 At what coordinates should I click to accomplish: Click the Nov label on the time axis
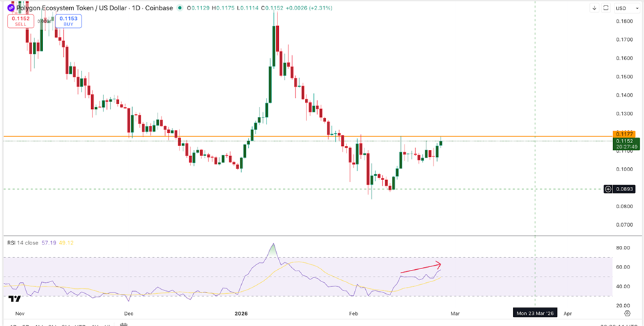[x=20, y=313]
